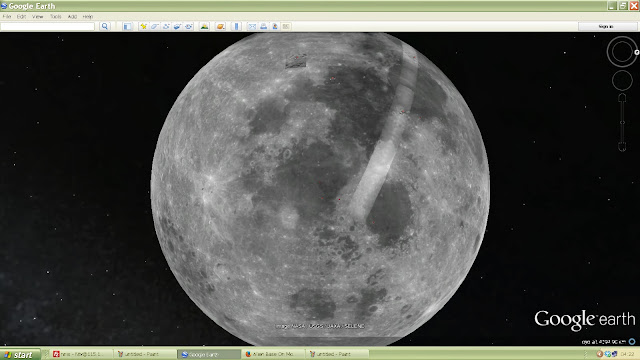Image resolution: width=640 pixels, height=360 pixels.
Task: Click the Windows start button
Action: pyautogui.click(x=20, y=354)
